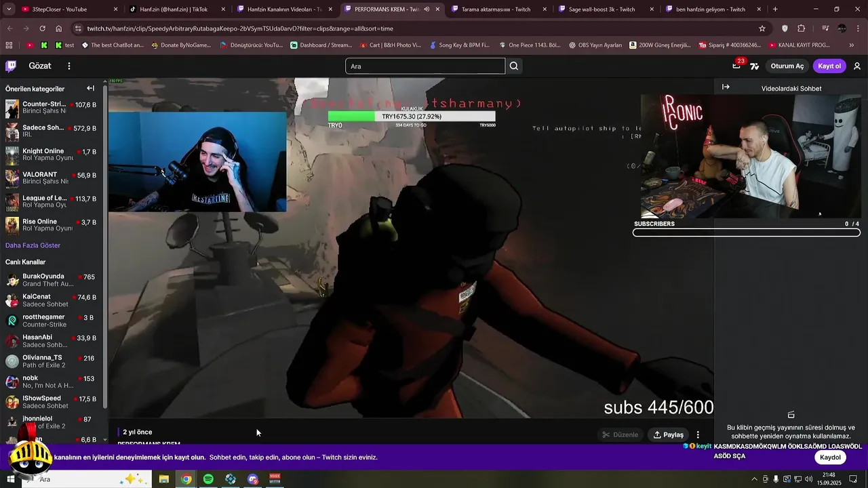Open the Chrome extensions puzzle icon
Image resolution: width=868 pixels, height=488 pixels.
tap(802, 28)
